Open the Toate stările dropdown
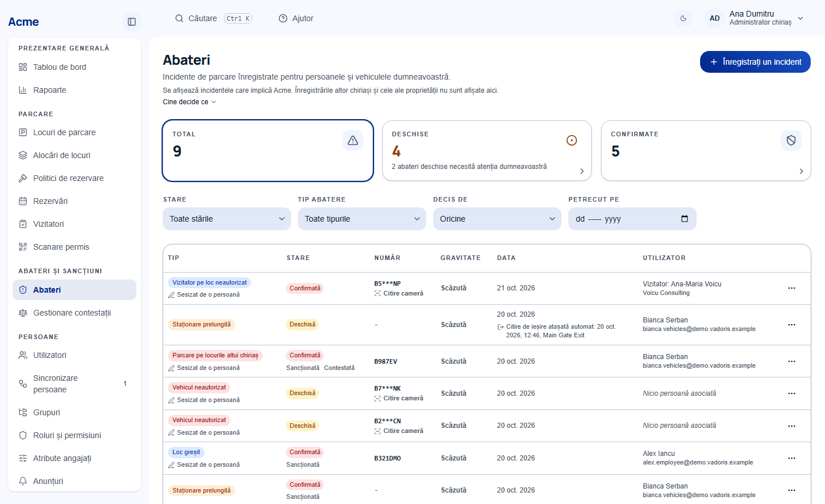825x504 pixels. 227,219
